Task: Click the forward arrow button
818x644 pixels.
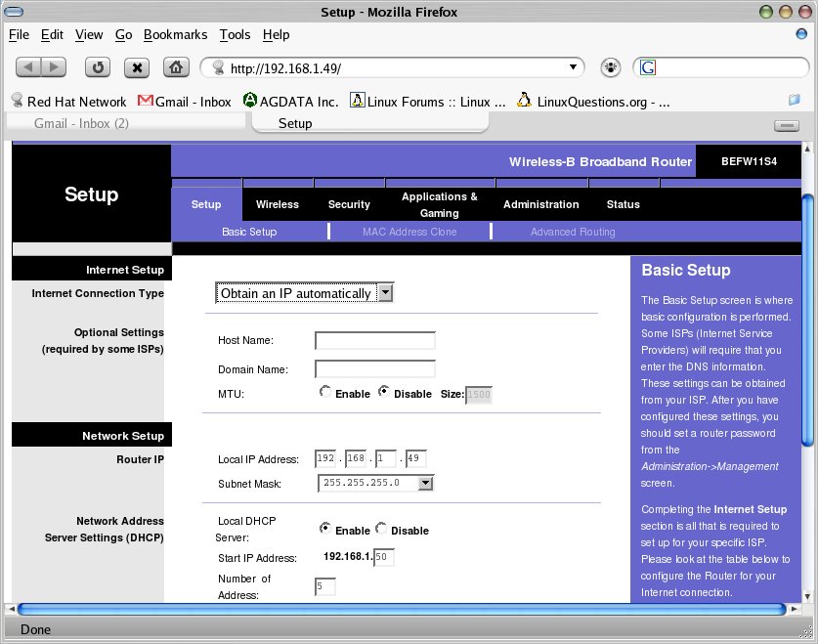Action: pos(54,67)
